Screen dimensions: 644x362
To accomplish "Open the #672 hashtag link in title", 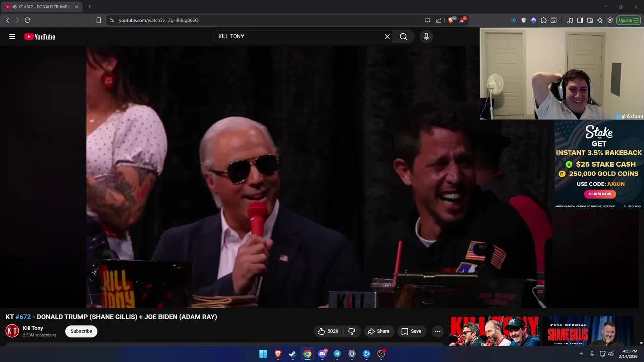I will [x=23, y=317].
